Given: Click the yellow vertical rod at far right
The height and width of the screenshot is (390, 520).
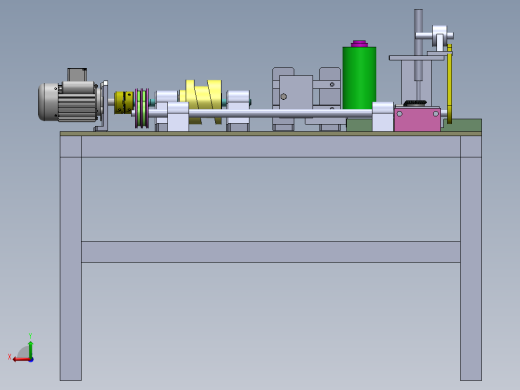Looking at the screenshot, I should 450,84.
